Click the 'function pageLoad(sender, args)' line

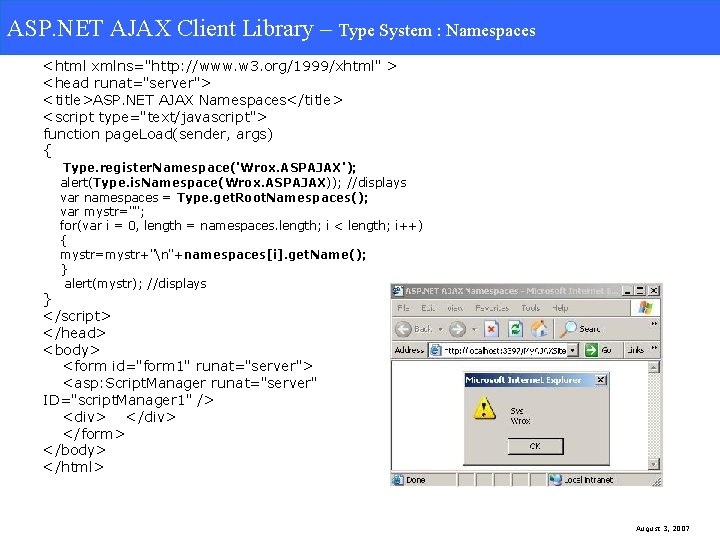pyautogui.click(x=158, y=134)
